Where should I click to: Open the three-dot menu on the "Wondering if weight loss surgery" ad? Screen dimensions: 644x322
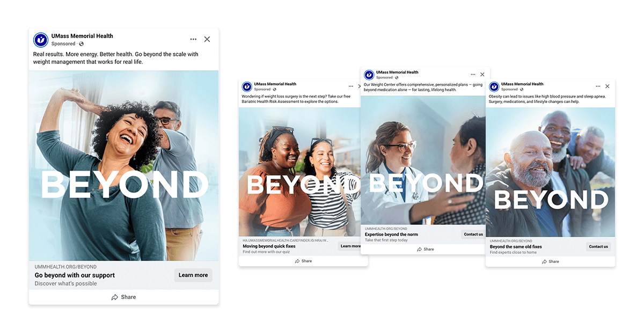[351, 86]
